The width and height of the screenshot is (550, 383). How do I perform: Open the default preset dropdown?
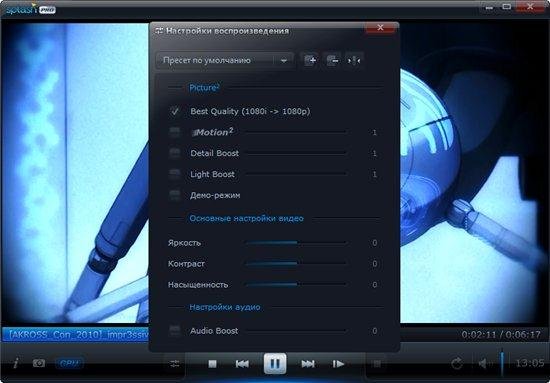[x=224, y=60]
